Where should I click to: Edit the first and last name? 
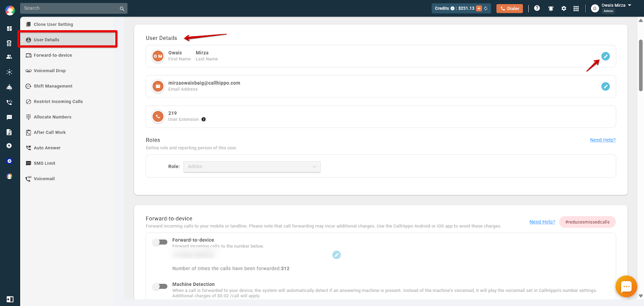click(x=605, y=56)
